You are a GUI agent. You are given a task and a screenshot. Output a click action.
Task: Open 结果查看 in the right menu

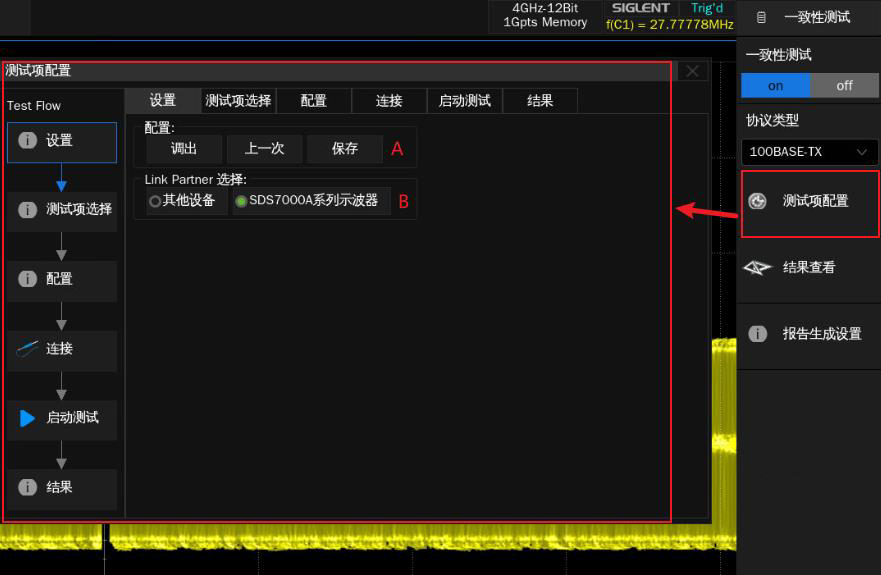809,268
